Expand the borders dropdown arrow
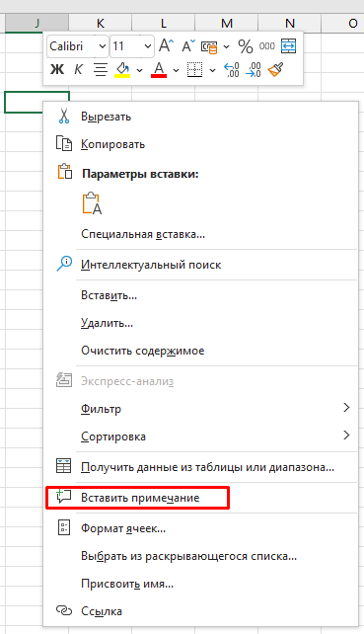The height and width of the screenshot is (634, 364). (x=212, y=70)
